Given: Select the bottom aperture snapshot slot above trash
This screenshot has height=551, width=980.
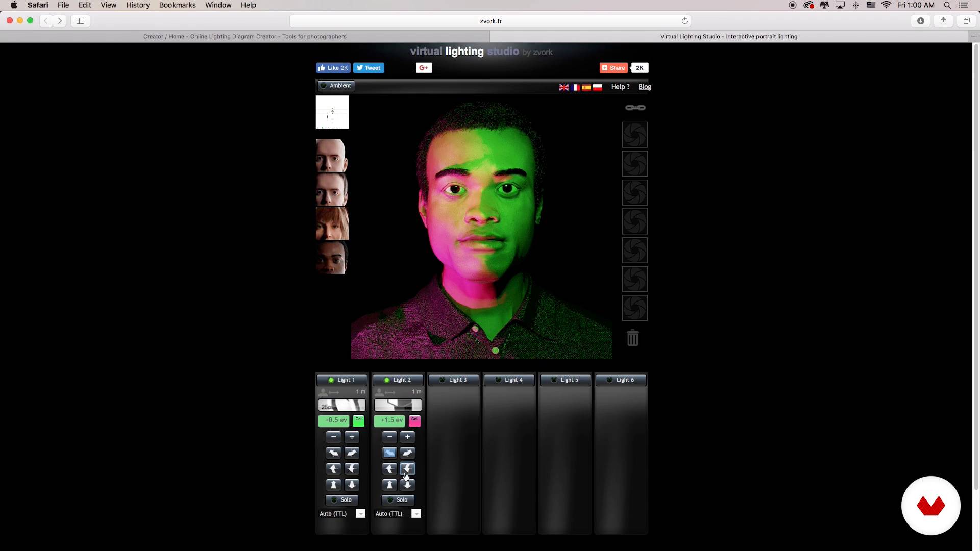Looking at the screenshot, I should (x=635, y=308).
